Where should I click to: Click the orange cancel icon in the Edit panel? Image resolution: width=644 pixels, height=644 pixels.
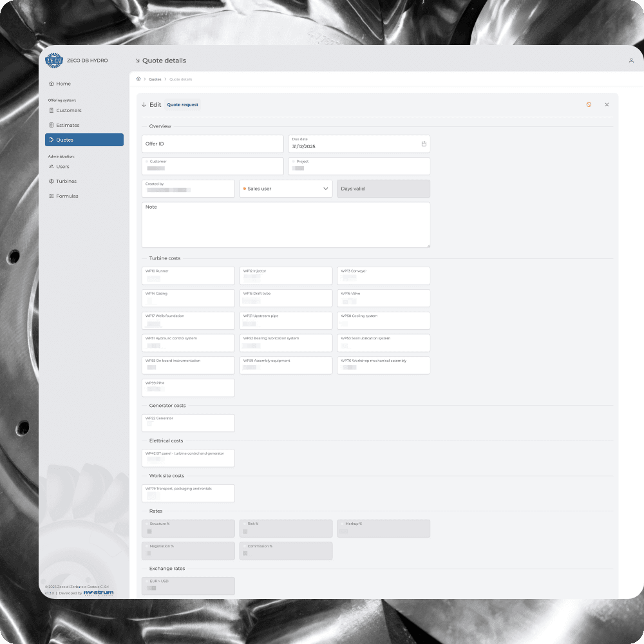pos(589,104)
